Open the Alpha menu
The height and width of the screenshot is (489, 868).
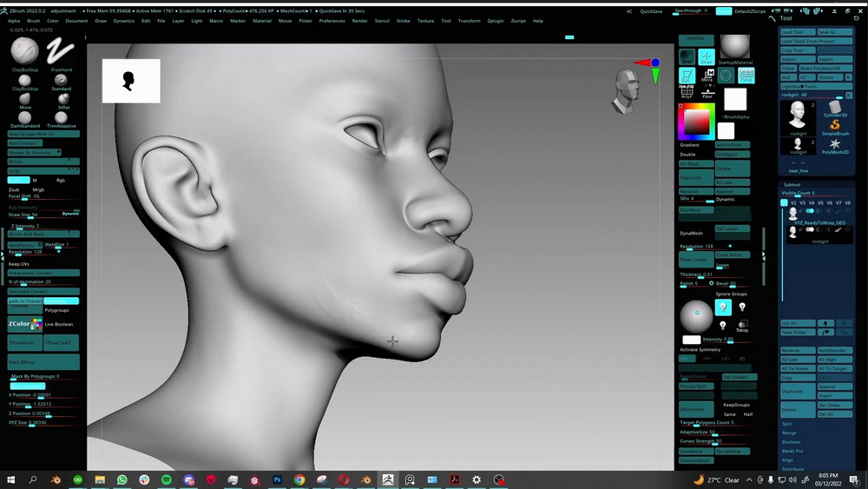pyautogui.click(x=14, y=21)
